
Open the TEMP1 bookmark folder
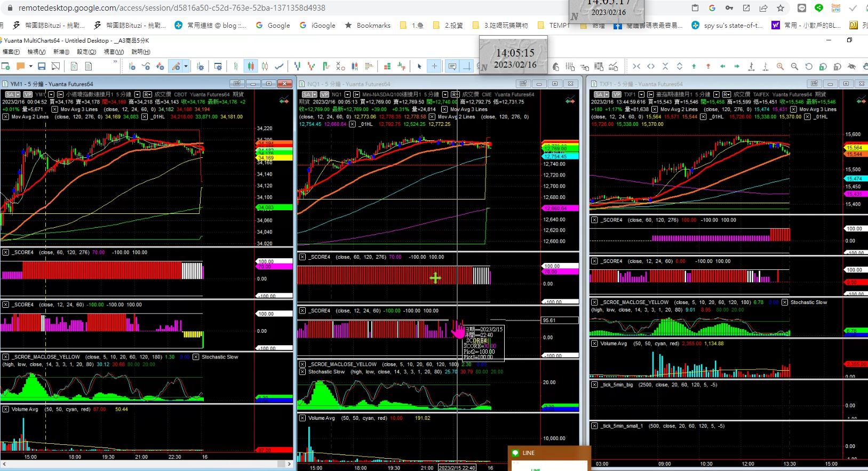click(x=553, y=25)
